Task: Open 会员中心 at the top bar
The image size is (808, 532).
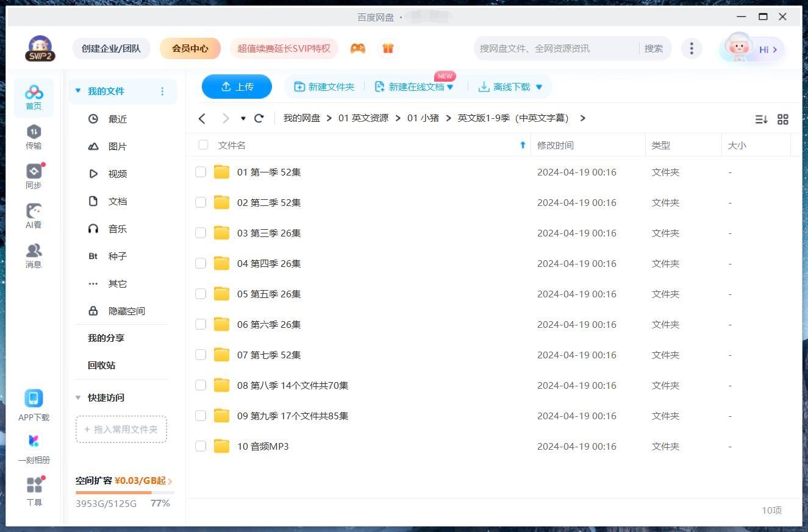Action: tap(190, 48)
